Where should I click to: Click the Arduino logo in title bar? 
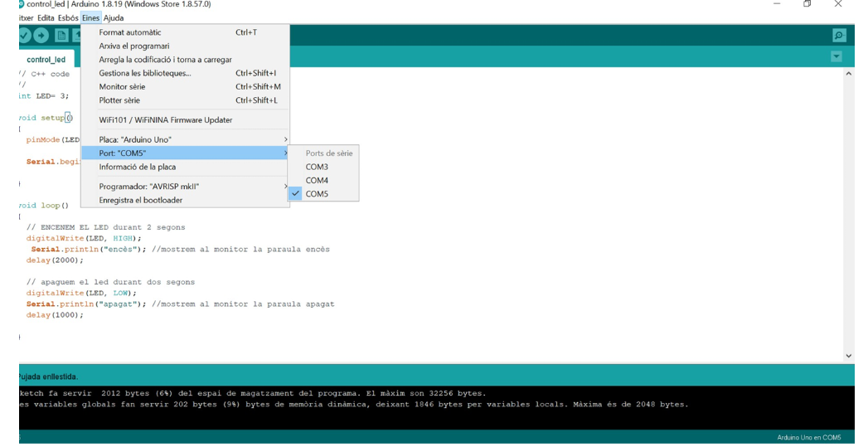pyautogui.click(x=20, y=4)
